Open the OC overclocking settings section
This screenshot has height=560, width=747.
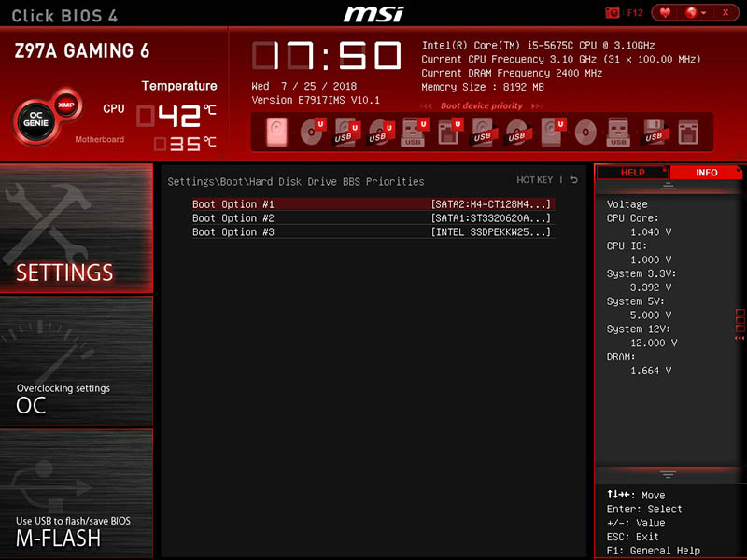(x=77, y=361)
